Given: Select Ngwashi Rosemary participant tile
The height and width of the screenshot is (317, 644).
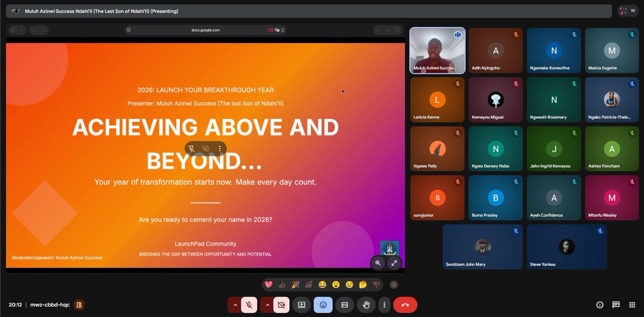Looking at the screenshot, I should tap(554, 99).
